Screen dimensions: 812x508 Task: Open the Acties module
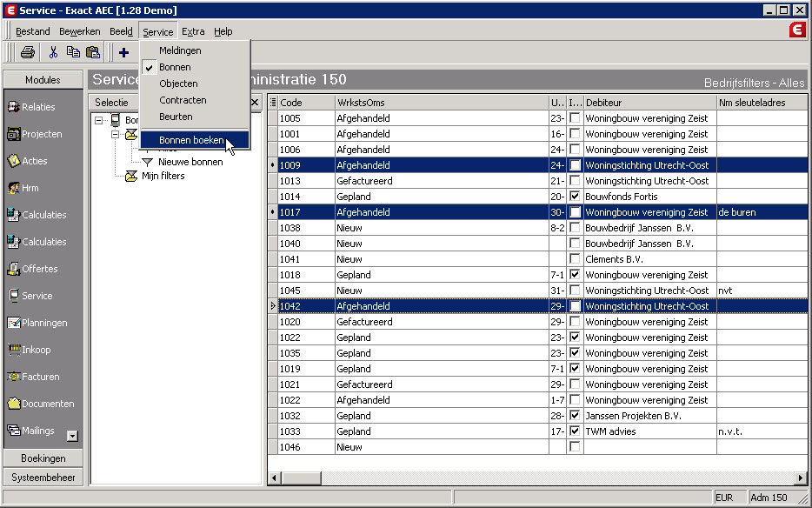(x=28, y=161)
